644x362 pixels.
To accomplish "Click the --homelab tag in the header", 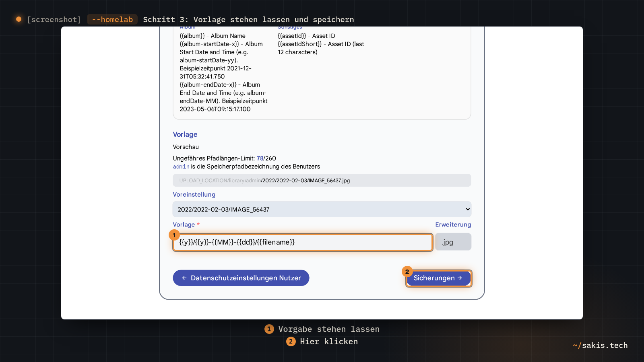I will point(112,19).
